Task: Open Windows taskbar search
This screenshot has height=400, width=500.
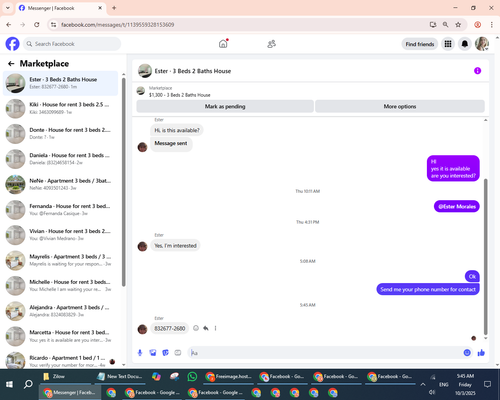Action: [28, 384]
